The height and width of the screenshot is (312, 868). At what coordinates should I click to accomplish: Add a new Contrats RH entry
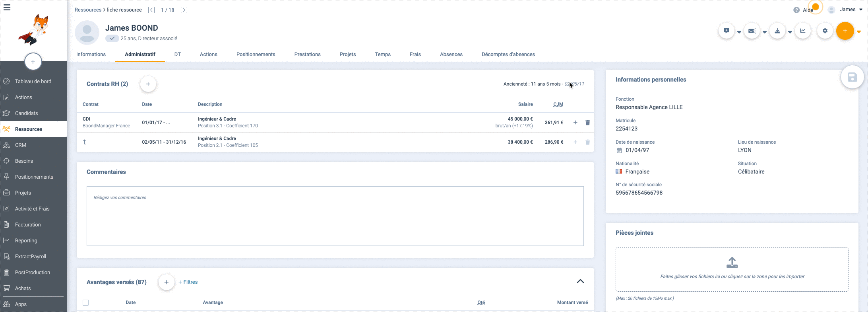[148, 84]
